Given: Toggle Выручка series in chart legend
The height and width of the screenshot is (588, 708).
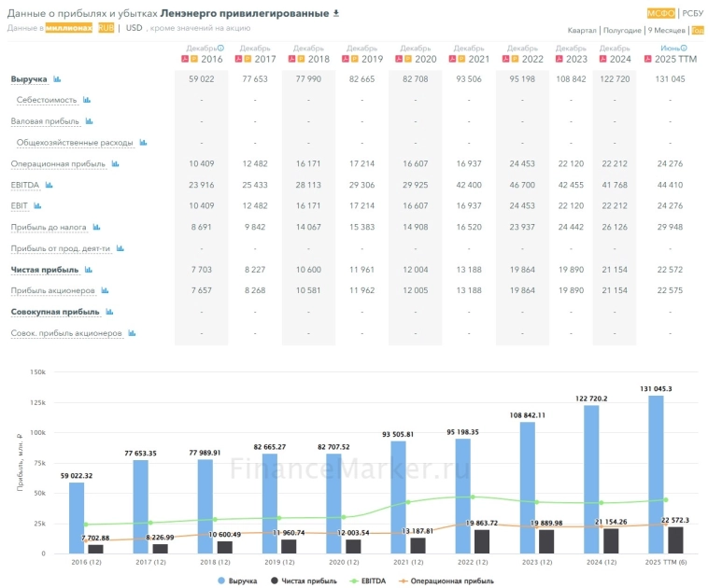Looking at the screenshot, I should [242, 581].
